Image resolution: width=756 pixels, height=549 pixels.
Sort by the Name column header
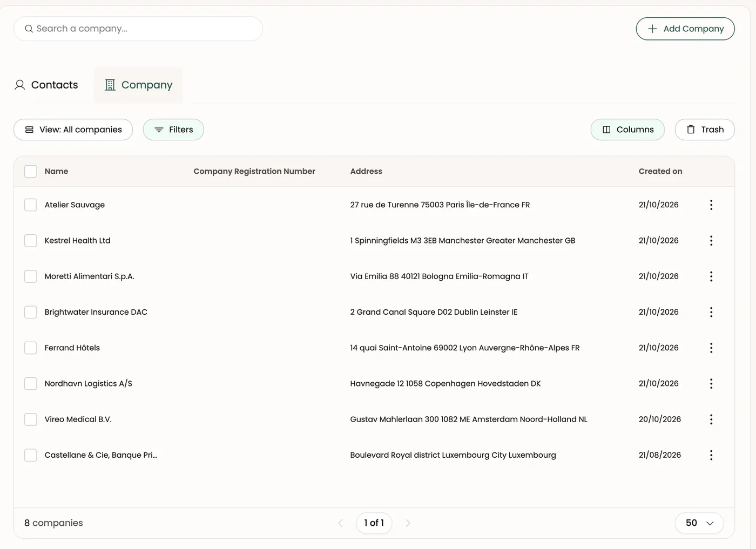[x=56, y=171]
